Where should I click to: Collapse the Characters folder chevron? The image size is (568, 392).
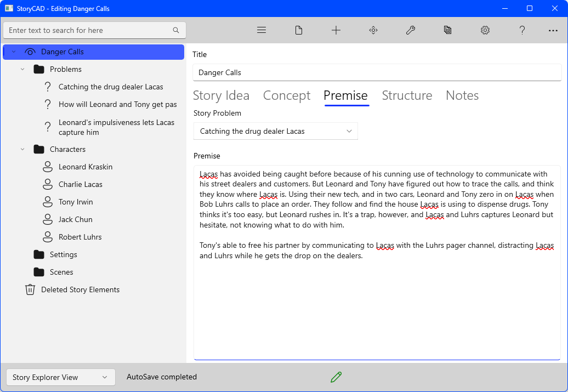(22, 149)
